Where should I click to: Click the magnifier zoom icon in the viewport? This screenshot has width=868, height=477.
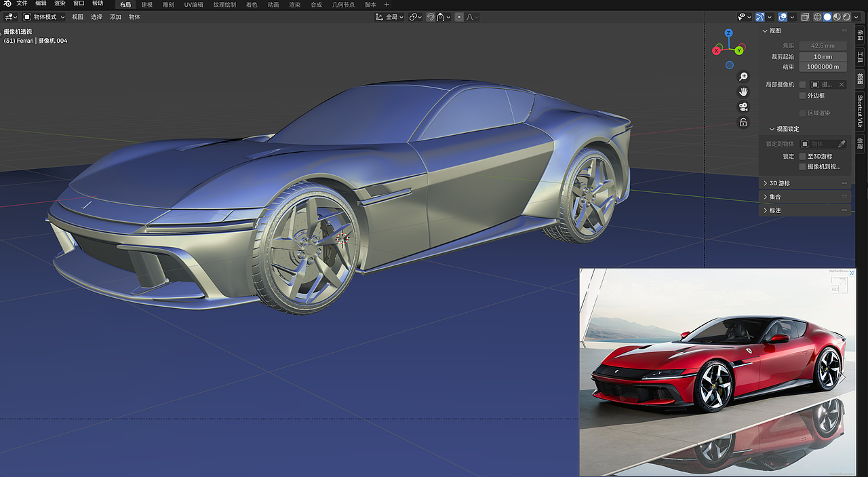pos(743,76)
